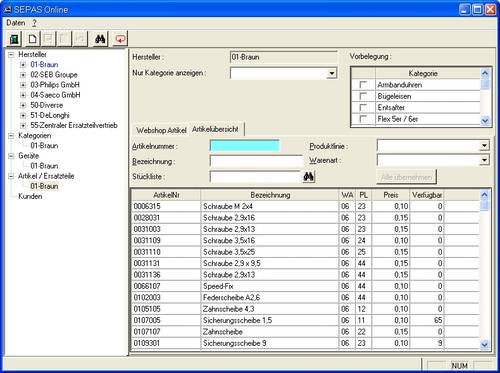Open the Daten menu
The height and width of the screenshot is (373, 500).
[16, 23]
